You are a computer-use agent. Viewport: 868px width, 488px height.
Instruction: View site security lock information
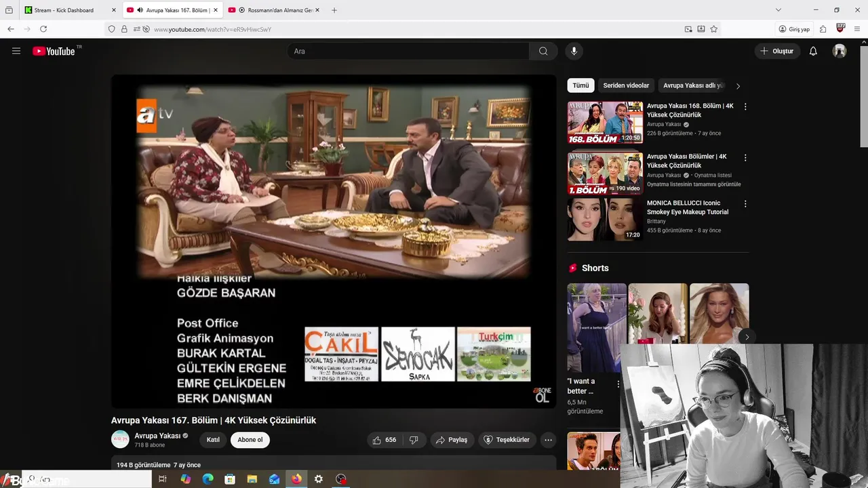[124, 29]
